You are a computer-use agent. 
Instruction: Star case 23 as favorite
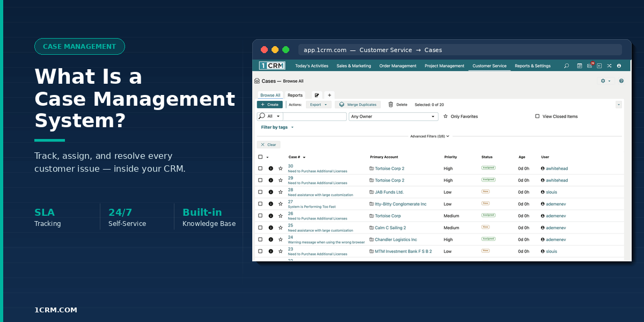[x=280, y=251]
